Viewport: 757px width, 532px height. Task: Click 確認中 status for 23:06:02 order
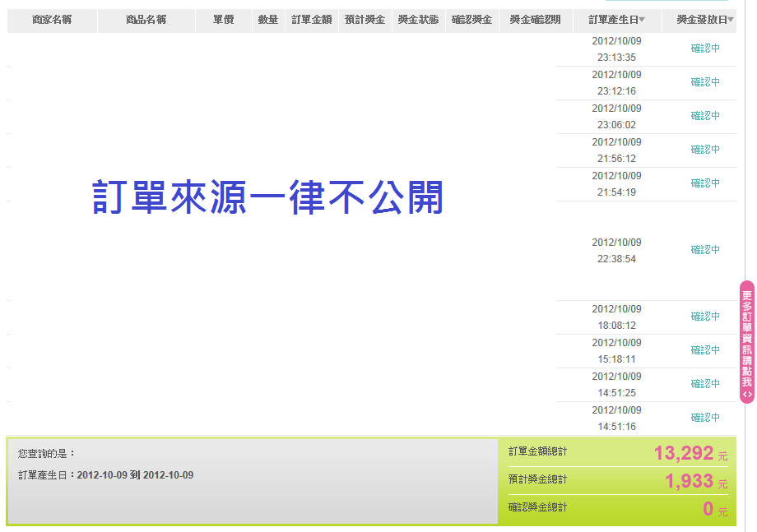(705, 116)
